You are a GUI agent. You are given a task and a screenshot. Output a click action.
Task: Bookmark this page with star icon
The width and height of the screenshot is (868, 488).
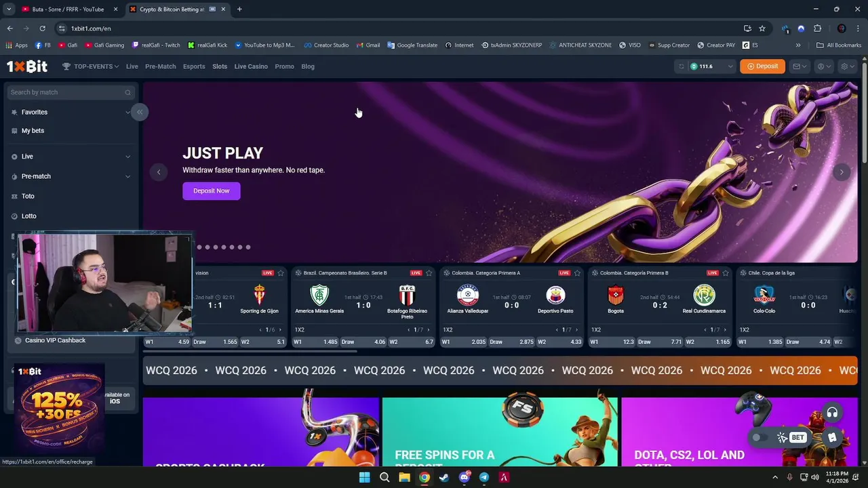(762, 28)
